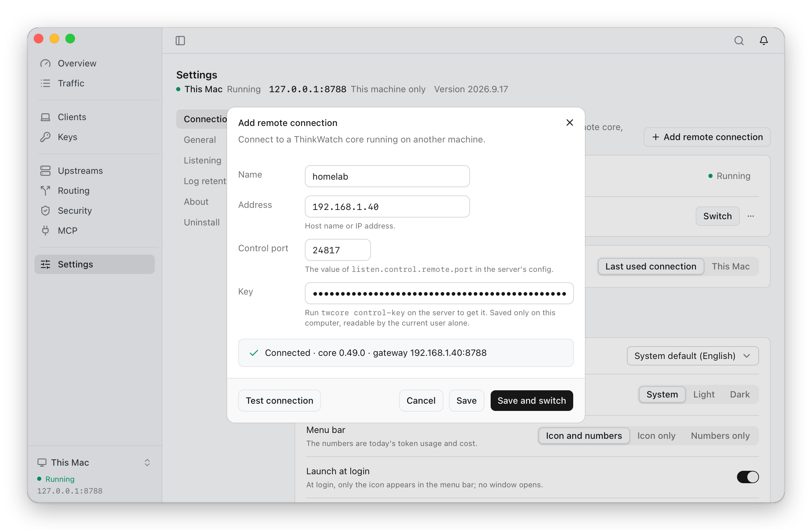Click the green Connected checkmark icon
Screen dimensions: 812x530
click(254, 353)
